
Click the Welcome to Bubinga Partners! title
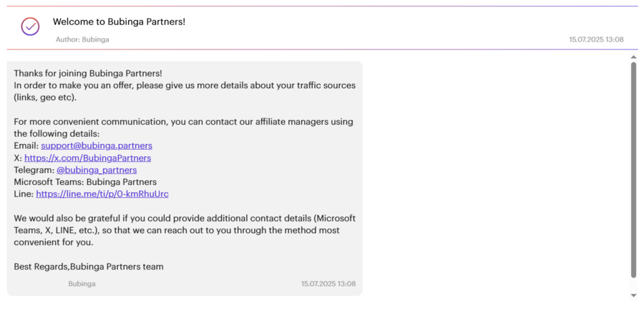click(119, 21)
